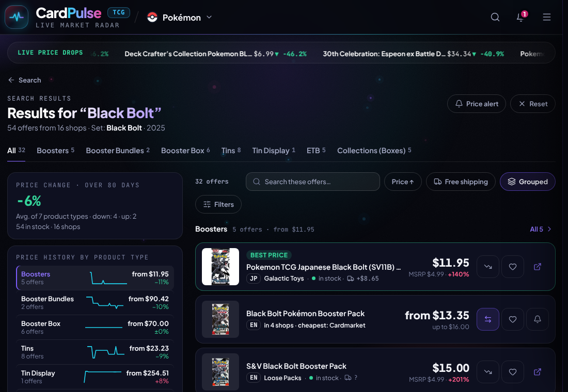
Task: Click 'from $13.35' price text
Action: [x=437, y=315]
